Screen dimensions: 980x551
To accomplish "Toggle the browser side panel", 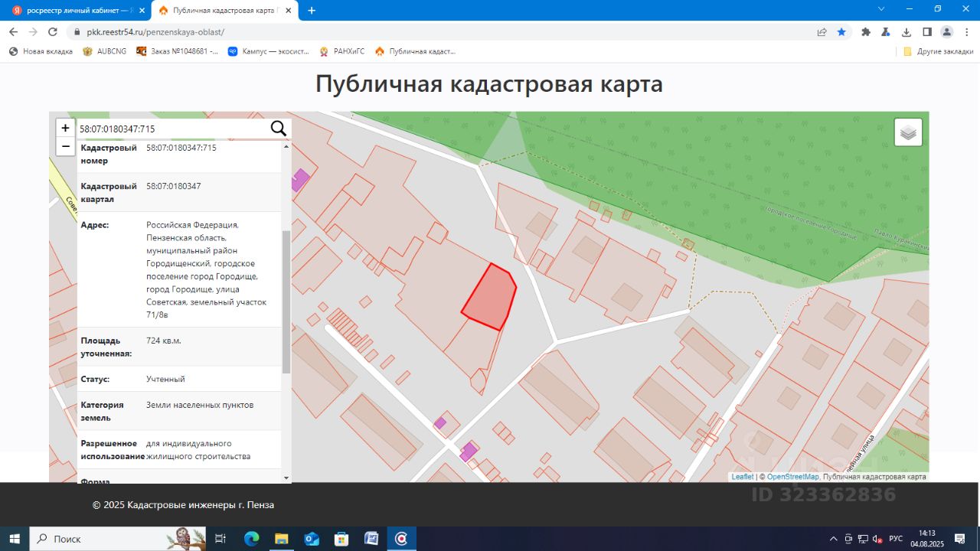I will (926, 32).
